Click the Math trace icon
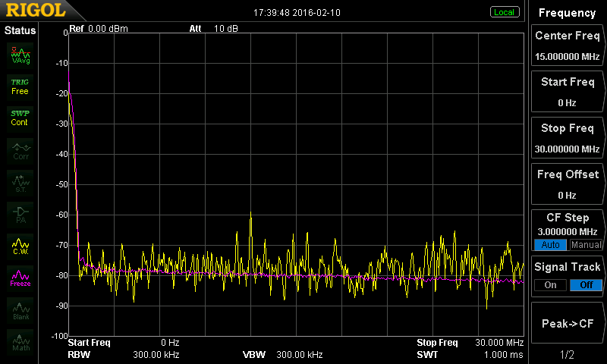 [20, 341]
